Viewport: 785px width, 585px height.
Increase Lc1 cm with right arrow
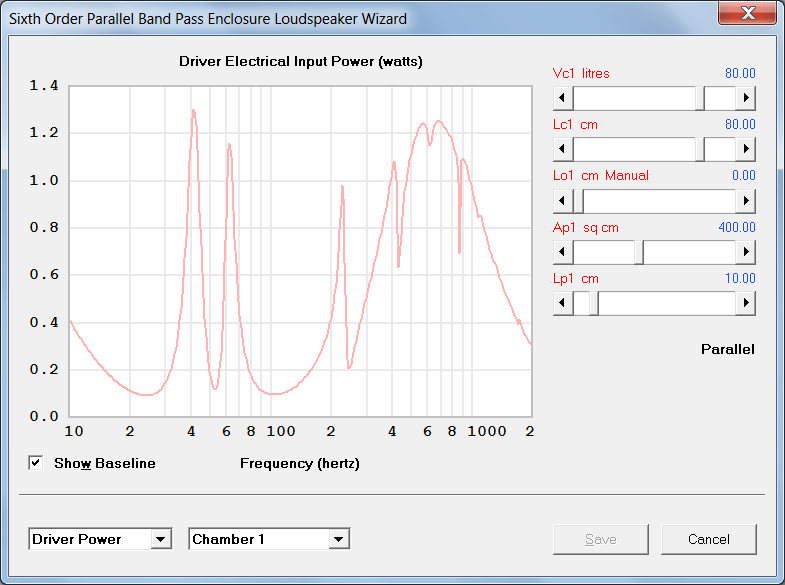pos(746,149)
